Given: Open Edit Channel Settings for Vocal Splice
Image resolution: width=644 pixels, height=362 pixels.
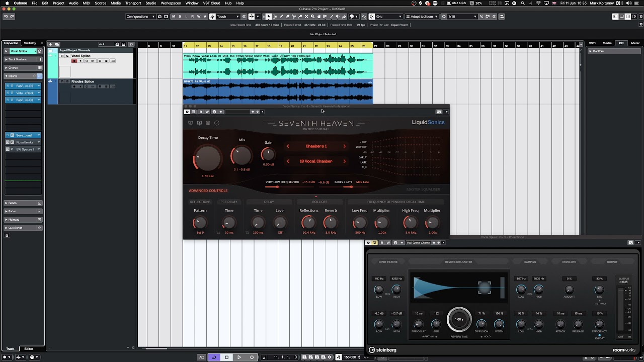Looking at the screenshot, I should [39, 51].
